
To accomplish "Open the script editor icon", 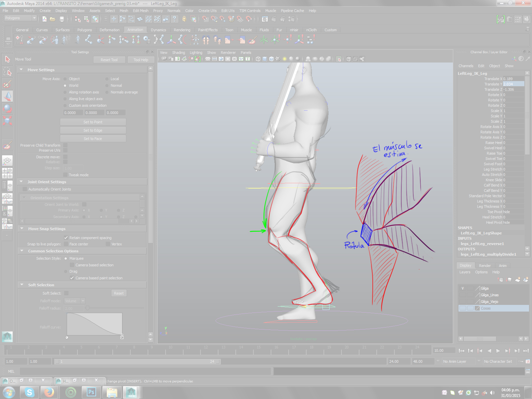I will (x=528, y=371).
